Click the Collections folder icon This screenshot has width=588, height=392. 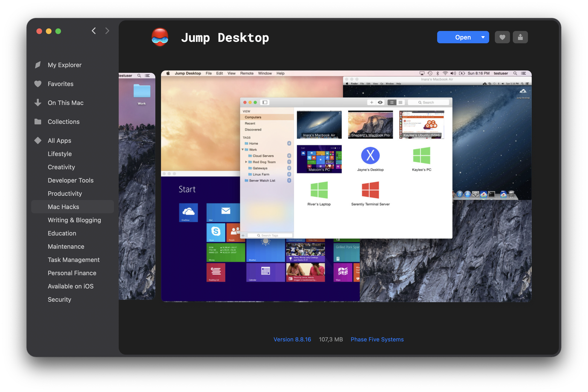[x=38, y=121]
